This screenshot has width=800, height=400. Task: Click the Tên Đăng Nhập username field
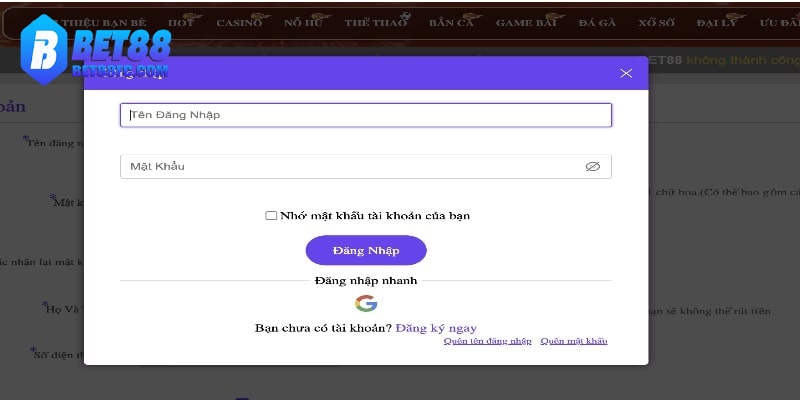[x=366, y=115]
